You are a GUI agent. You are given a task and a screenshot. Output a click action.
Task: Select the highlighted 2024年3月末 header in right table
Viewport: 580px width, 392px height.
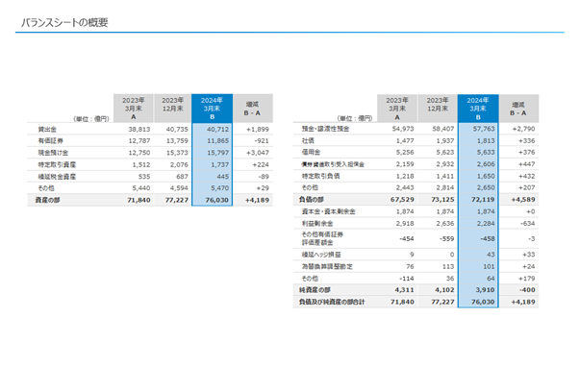click(x=478, y=109)
